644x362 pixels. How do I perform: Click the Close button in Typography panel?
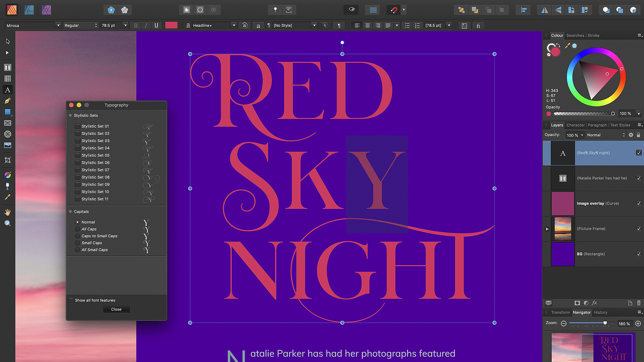(x=116, y=309)
